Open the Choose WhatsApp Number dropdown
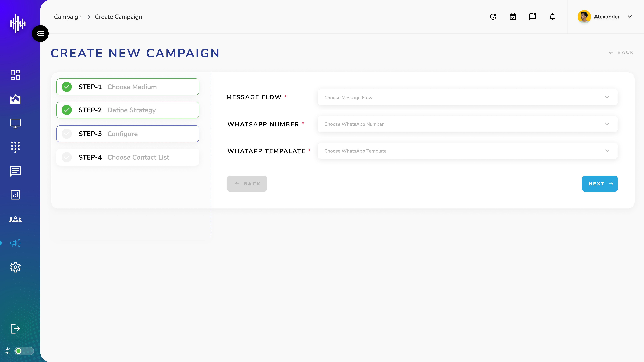The width and height of the screenshot is (644, 362). pyautogui.click(x=467, y=124)
